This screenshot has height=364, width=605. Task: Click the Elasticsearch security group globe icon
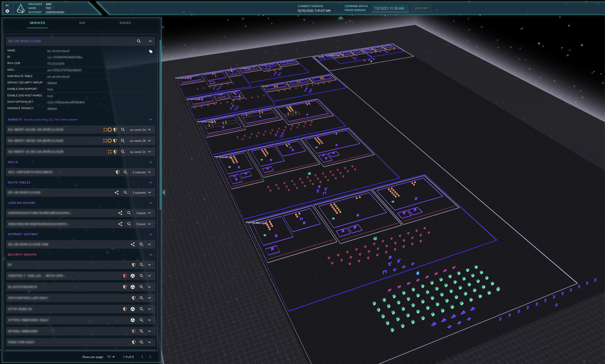click(132, 287)
